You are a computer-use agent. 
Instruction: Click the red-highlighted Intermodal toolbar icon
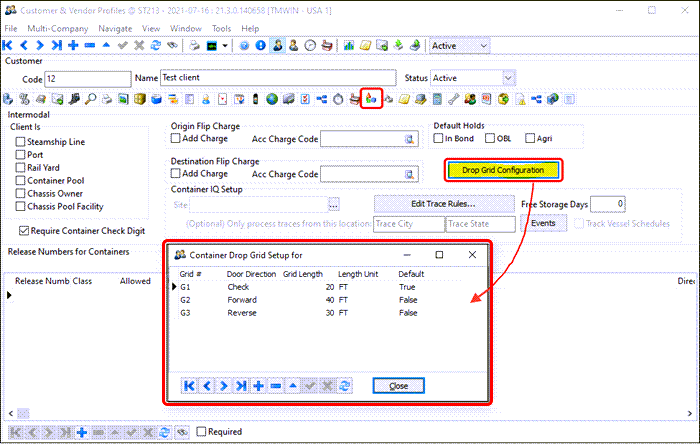coord(371,99)
